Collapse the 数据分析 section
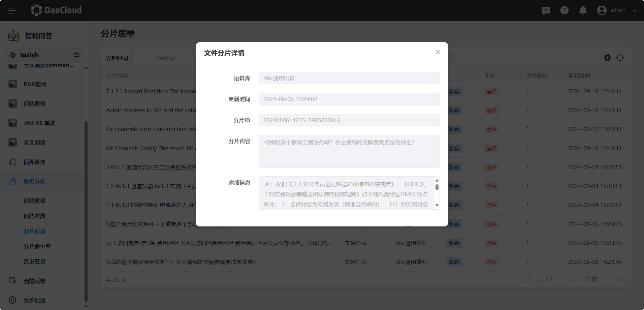This screenshot has height=310, width=644. (x=75, y=182)
